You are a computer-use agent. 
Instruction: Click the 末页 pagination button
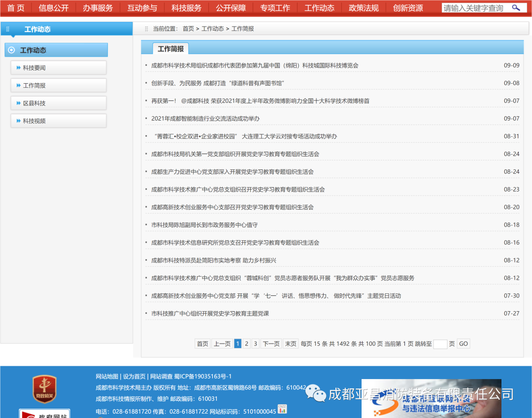click(291, 344)
